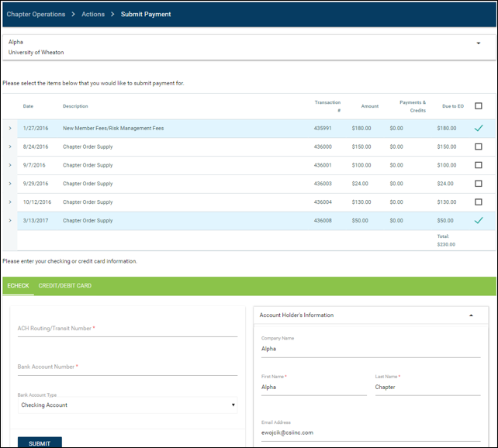Viewport: 498px width, 448px height.
Task: Open the Alpha chapter dropdown arrow
Action: (x=479, y=43)
